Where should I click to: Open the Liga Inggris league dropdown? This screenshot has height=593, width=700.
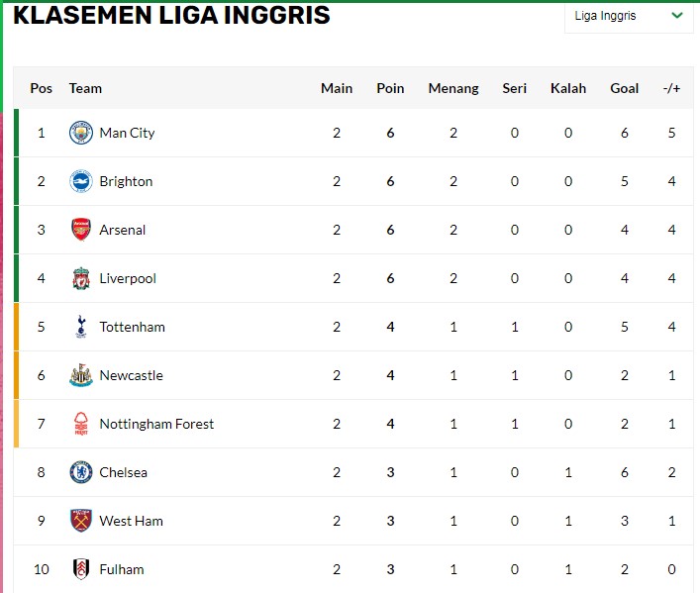(x=629, y=16)
